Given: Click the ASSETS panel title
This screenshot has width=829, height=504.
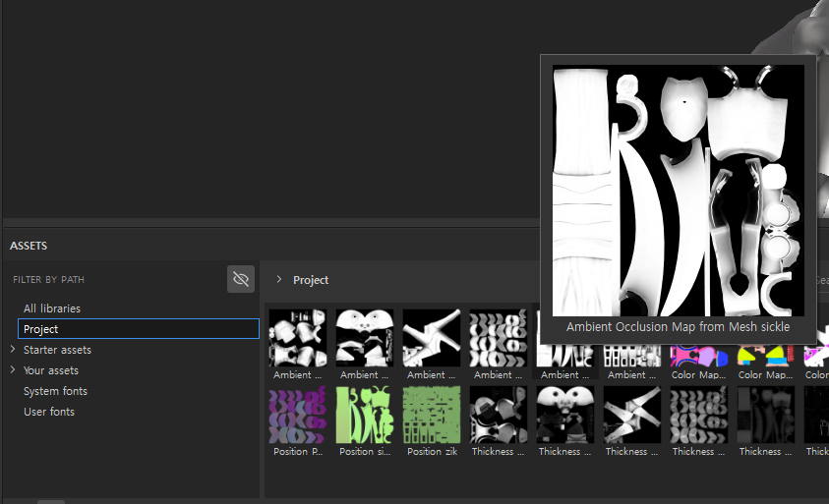Looking at the screenshot, I should 29,246.
